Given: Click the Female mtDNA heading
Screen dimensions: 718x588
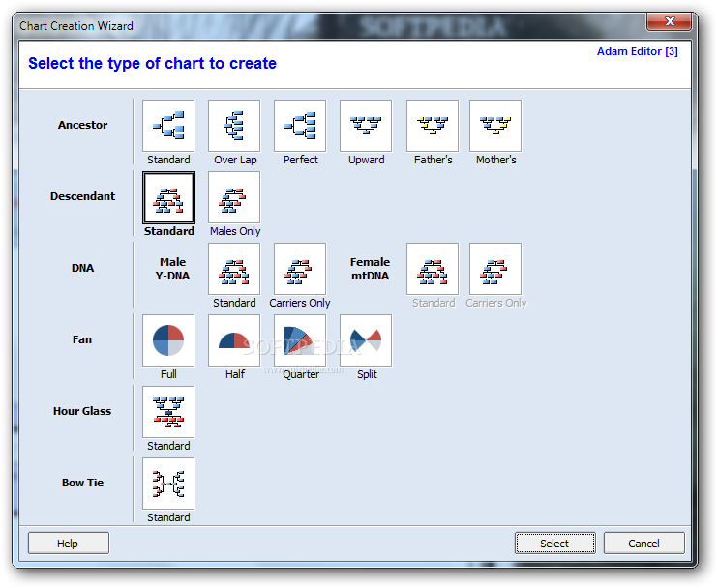Looking at the screenshot, I should pos(370,269).
